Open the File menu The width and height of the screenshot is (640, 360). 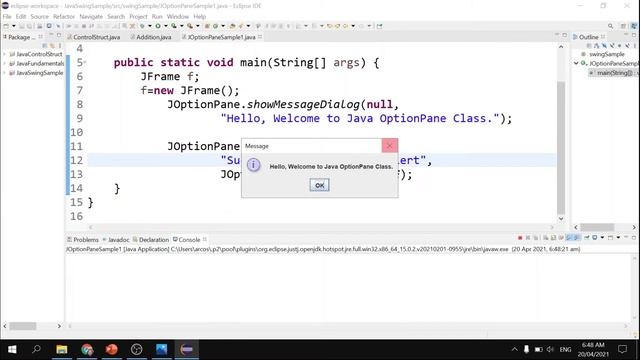(x=7, y=17)
